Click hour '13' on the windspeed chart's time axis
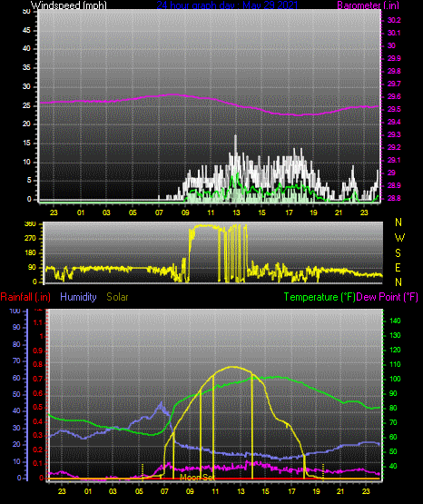 coord(236,212)
